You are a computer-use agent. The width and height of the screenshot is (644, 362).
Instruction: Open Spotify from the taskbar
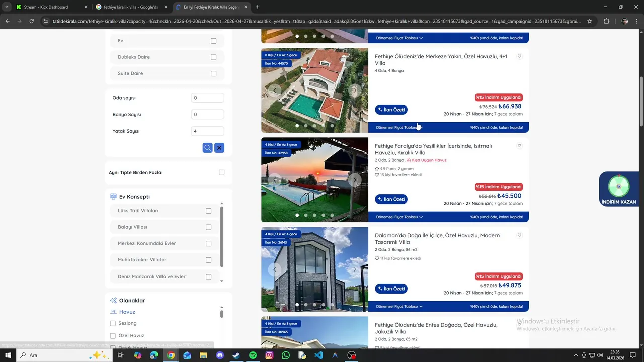[x=253, y=355]
